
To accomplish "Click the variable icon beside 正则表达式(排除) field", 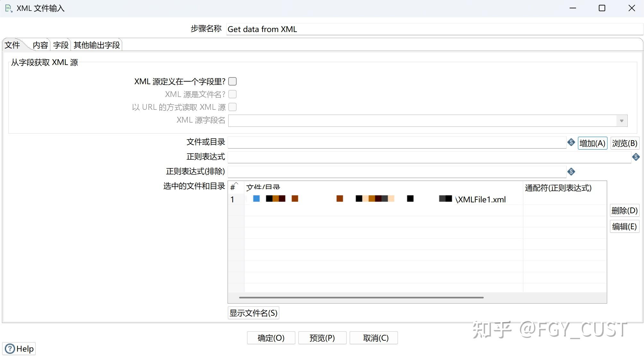I will click(571, 172).
